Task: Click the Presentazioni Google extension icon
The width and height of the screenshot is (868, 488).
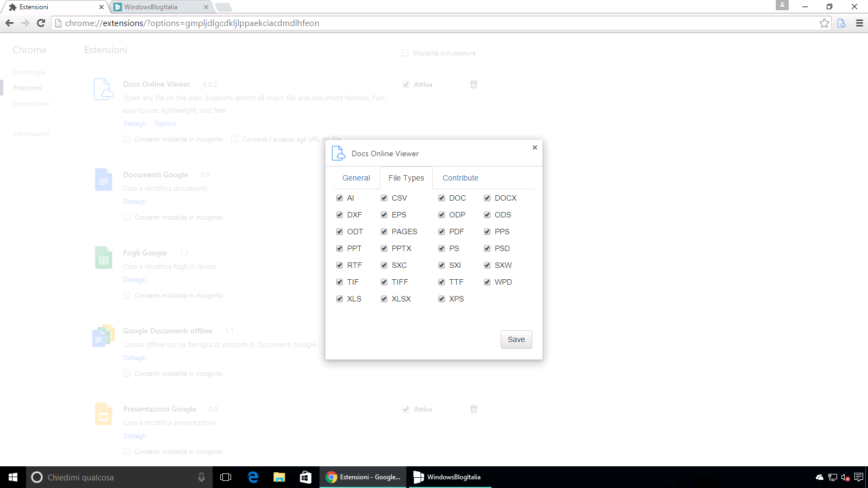Action: coord(104,414)
